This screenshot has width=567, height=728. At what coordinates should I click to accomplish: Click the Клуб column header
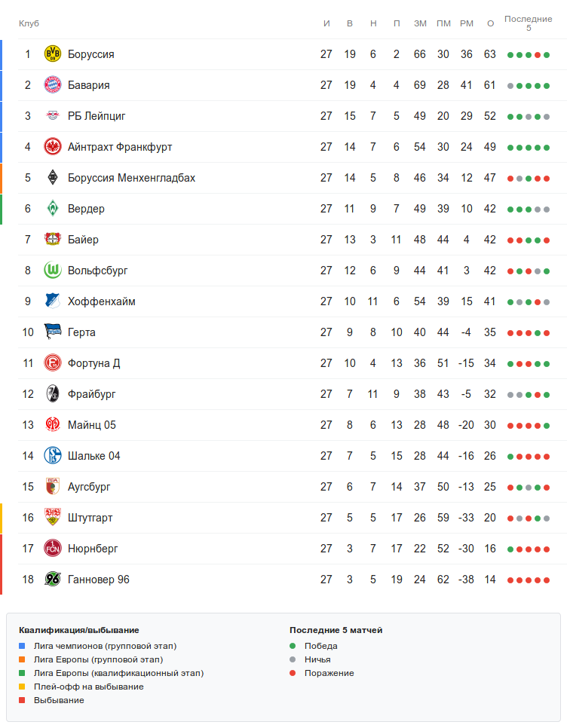tap(29, 23)
